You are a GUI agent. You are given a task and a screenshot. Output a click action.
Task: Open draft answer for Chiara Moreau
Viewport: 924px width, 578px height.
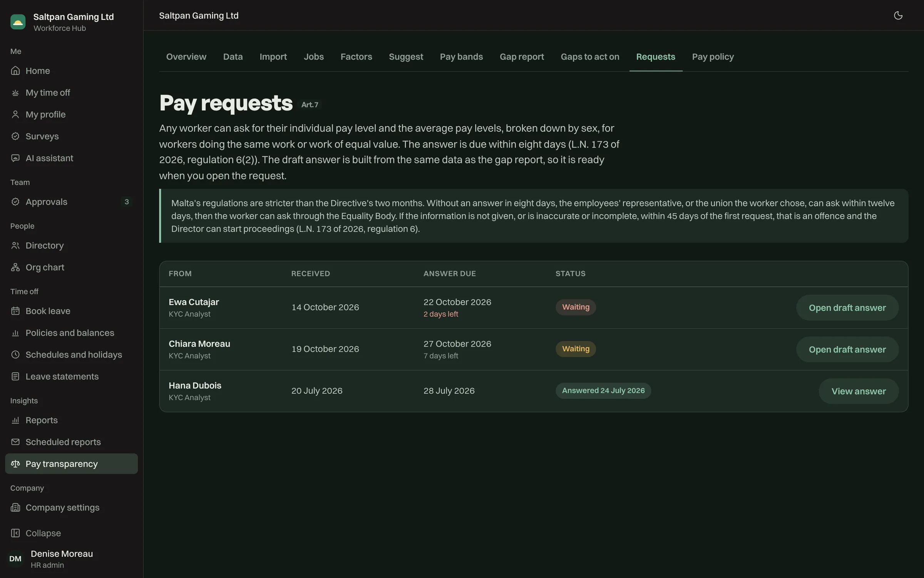click(x=847, y=349)
